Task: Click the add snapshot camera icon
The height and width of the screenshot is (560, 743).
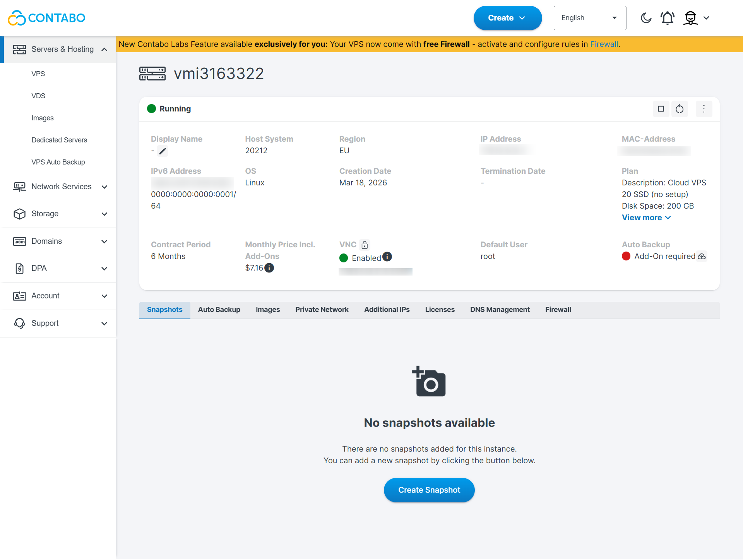Action: 429,382
